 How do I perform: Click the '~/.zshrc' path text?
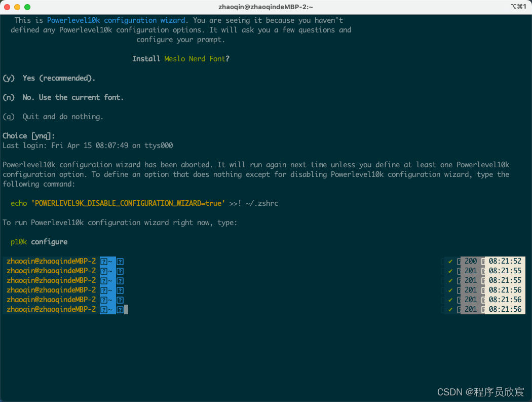(x=261, y=203)
